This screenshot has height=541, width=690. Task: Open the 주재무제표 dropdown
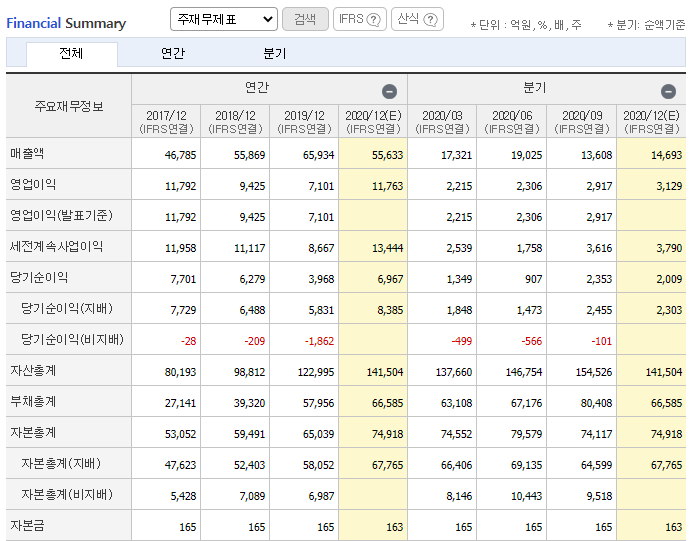pyautogui.click(x=224, y=19)
